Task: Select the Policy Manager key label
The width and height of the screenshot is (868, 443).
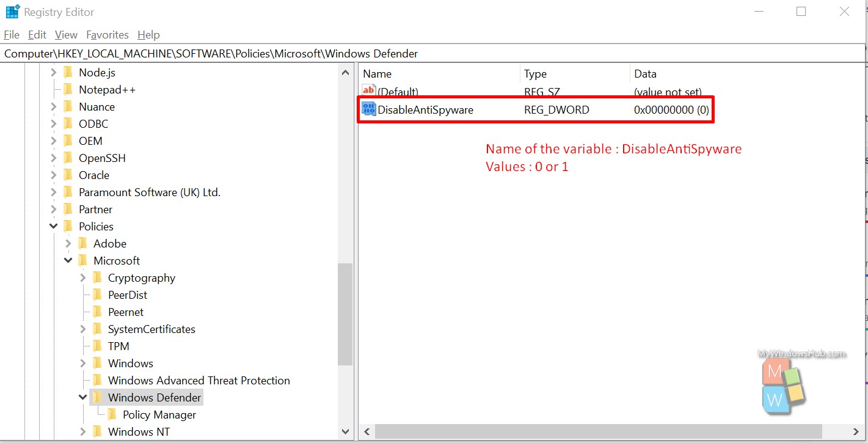Action: (x=159, y=414)
